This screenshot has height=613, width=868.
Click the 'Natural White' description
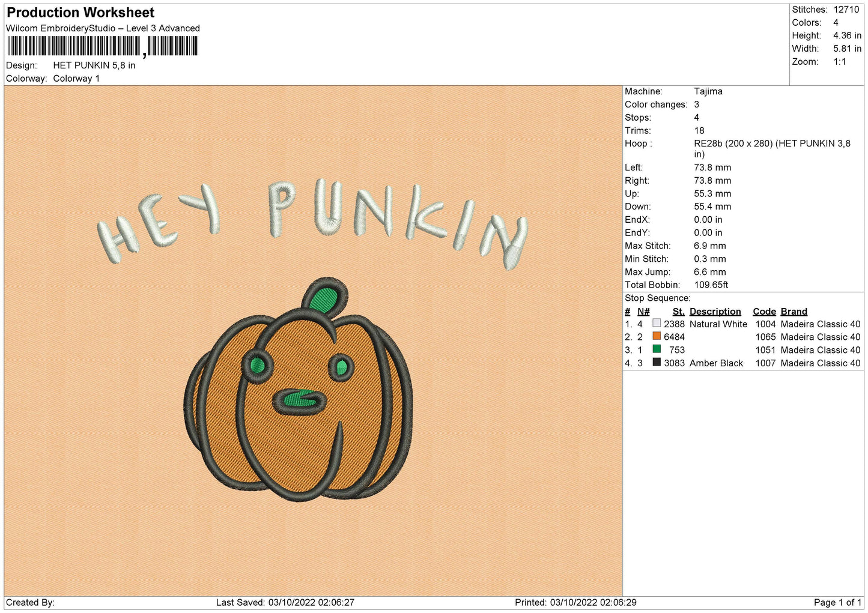(718, 324)
